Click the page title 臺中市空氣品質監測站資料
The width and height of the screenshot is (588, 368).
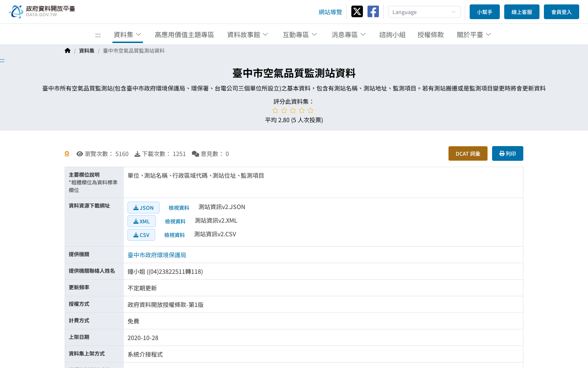click(x=294, y=73)
